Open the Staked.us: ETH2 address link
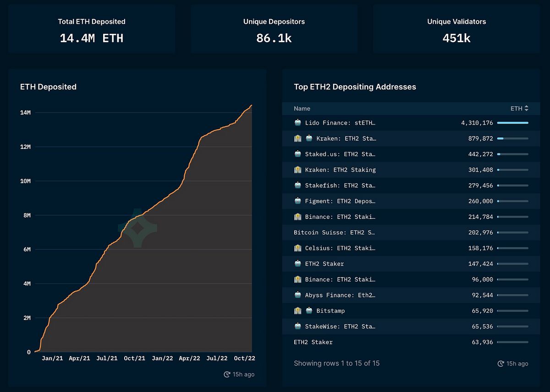The width and height of the screenshot is (550, 392). click(340, 154)
